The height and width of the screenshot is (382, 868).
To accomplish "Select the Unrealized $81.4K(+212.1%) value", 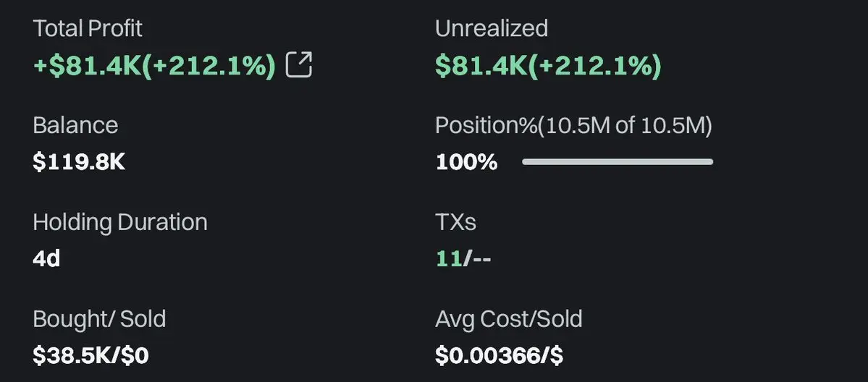I will pos(548,65).
